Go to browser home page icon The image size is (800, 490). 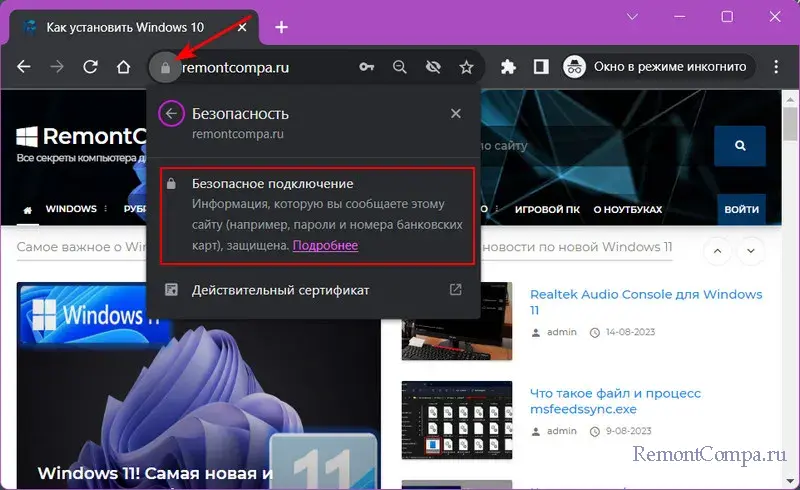(x=123, y=68)
